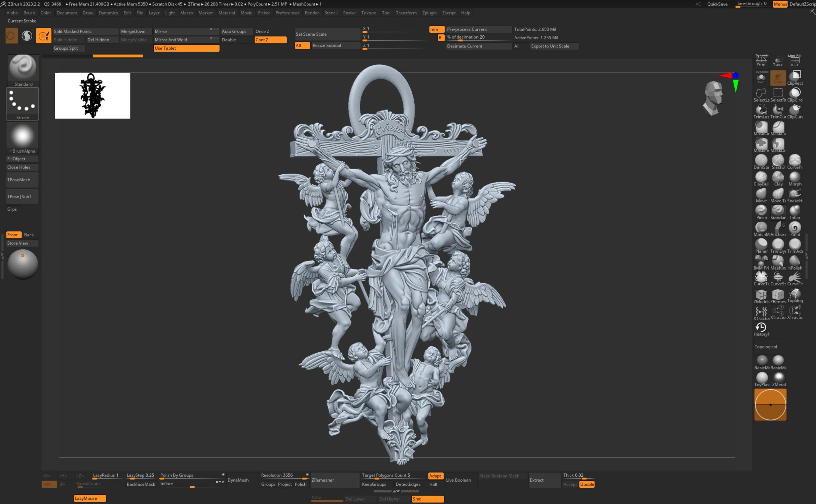816x504 pixels.
Task: Toggle Dynamic Persp perspective mode
Action: click(x=761, y=60)
